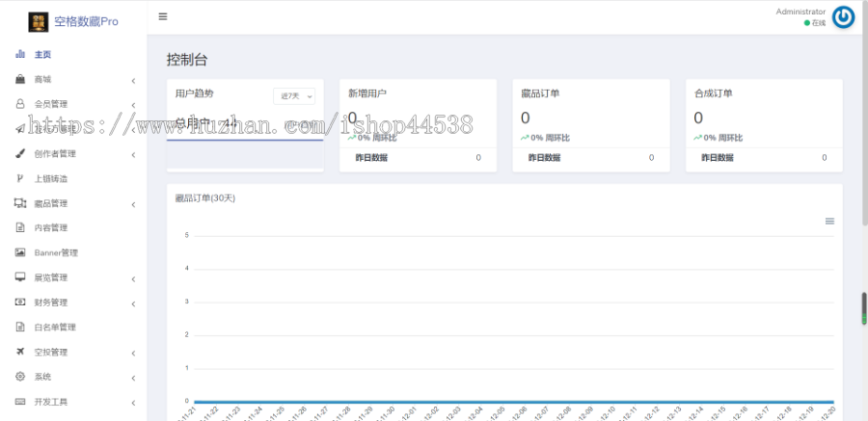Click the 会员管理 user icon
Viewport: 868px width, 421px height.
point(20,103)
